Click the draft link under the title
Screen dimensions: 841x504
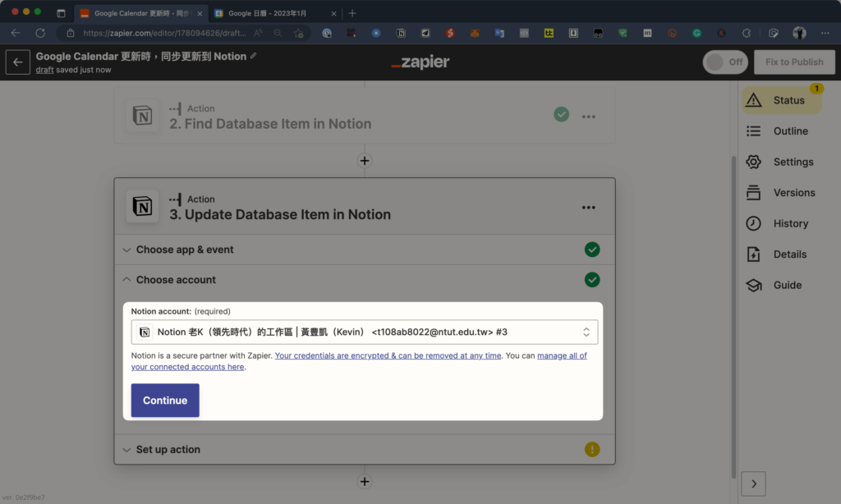(x=44, y=70)
